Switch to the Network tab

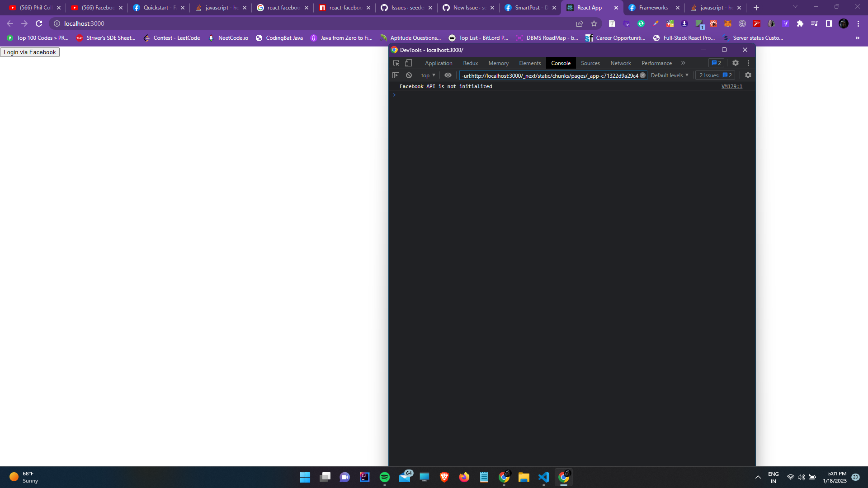tap(620, 63)
